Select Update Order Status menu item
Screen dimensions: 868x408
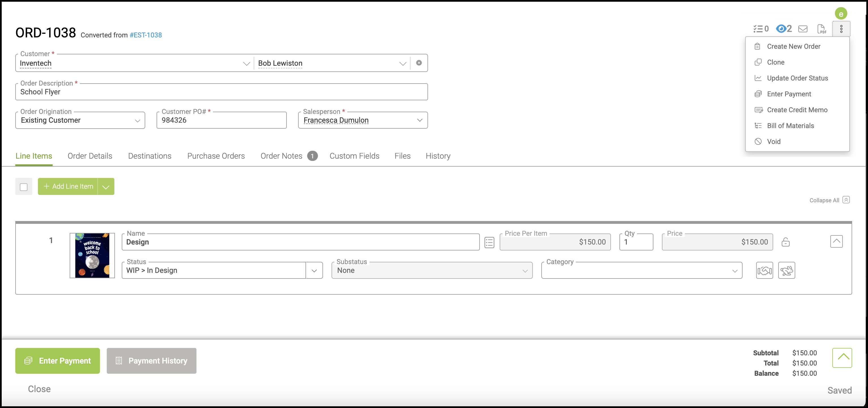click(797, 78)
